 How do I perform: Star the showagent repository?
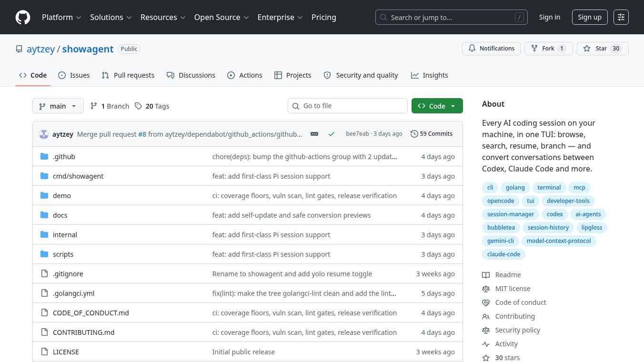[603, 49]
